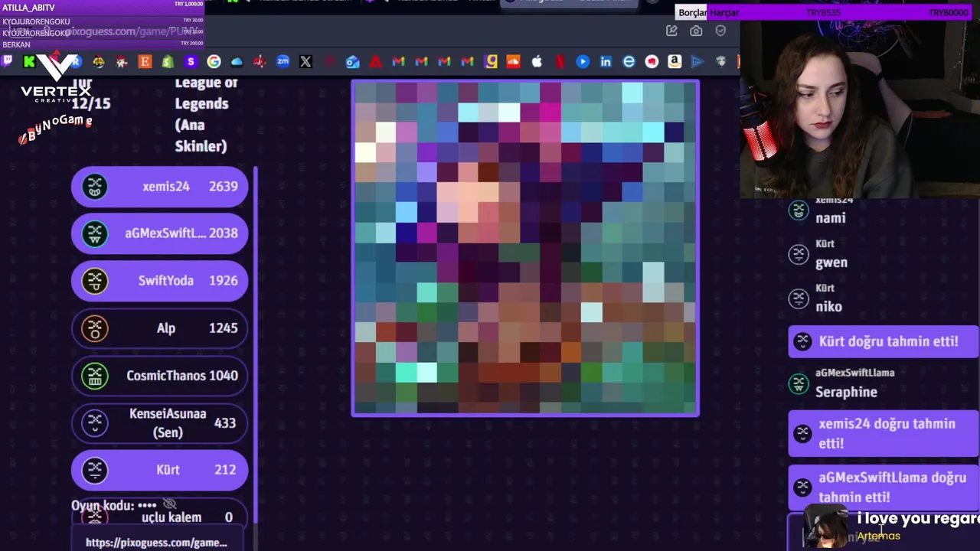The width and height of the screenshot is (980, 551).
Task: Click the 'Oyun kodu:' label
Action: [103, 505]
